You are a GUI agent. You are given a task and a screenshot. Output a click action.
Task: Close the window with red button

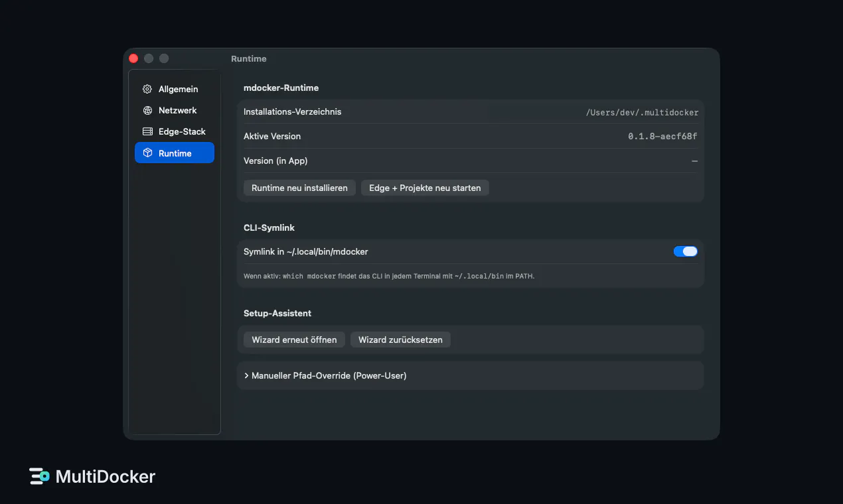pyautogui.click(x=133, y=58)
